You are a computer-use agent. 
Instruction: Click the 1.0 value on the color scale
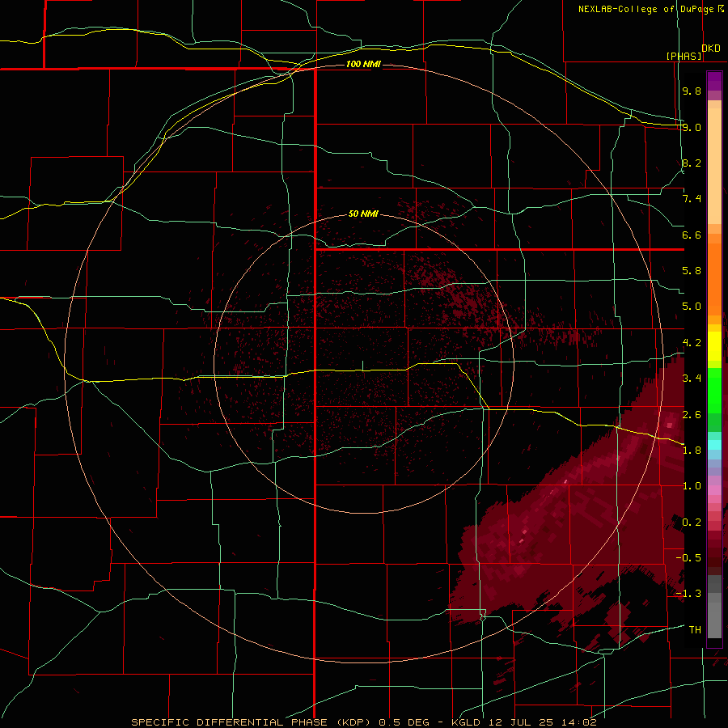pyautogui.click(x=692, y=486)
